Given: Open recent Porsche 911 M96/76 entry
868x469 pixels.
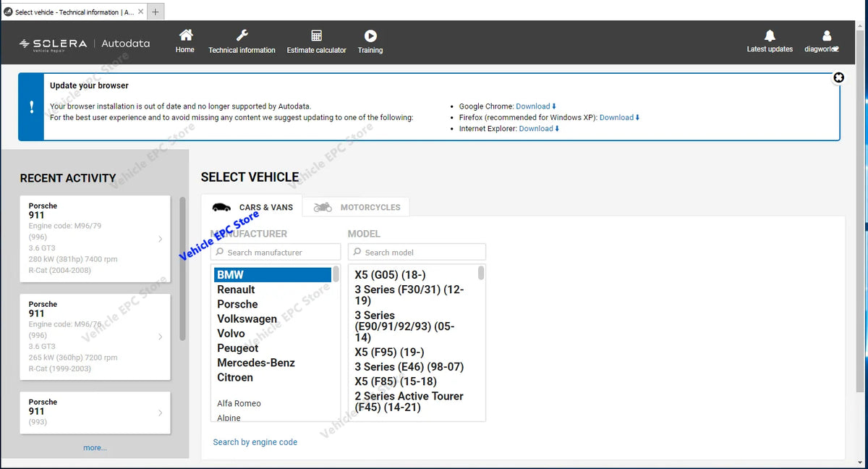Looking at the screenshot, I should pos(95,337).
